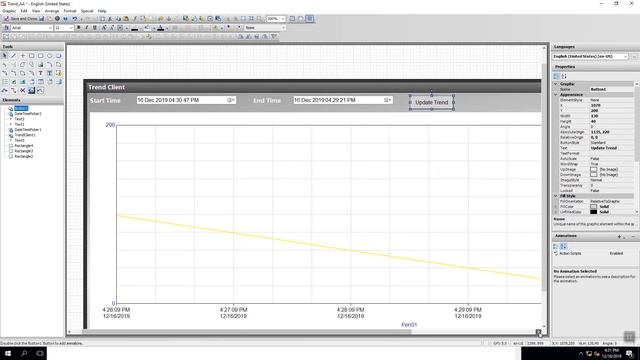Click the Start Time date field
640x360 pixels.
coord(186,100)
